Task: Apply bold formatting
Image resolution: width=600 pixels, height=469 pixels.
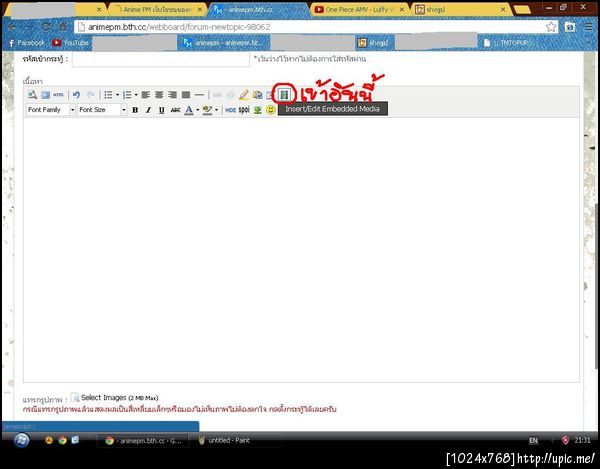Action: pos(135,110)
